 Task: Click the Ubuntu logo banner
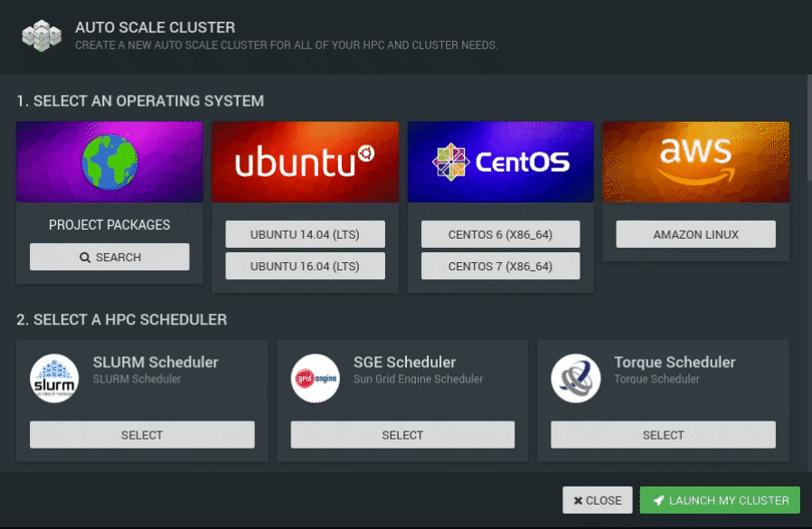pyautogui.click(x=305, y=162)
